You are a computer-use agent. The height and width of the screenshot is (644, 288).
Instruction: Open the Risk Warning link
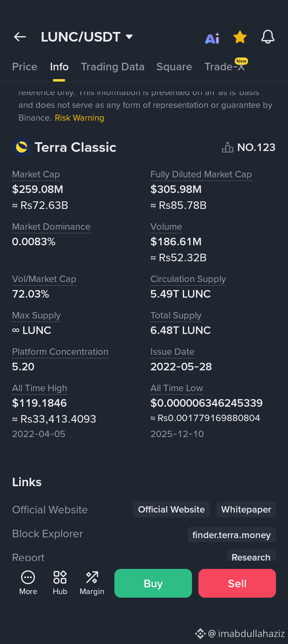tap(80, 118)
